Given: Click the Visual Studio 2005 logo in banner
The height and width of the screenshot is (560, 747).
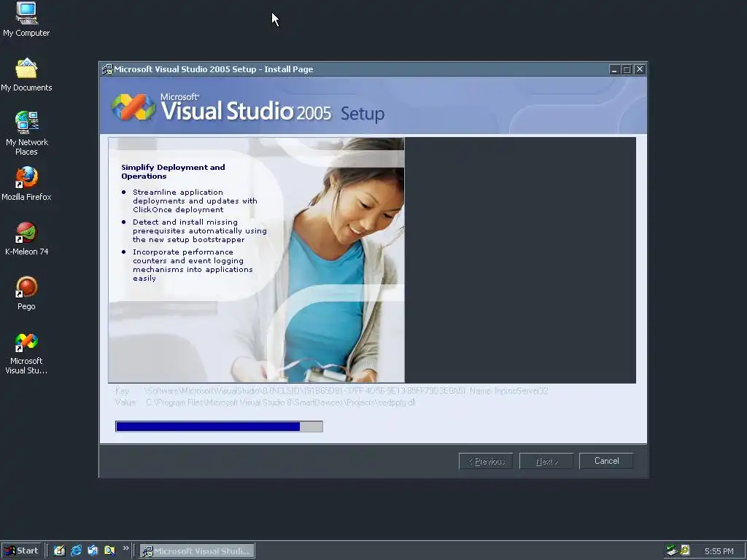Looking at the screenshot, I should tap(133, 106).
